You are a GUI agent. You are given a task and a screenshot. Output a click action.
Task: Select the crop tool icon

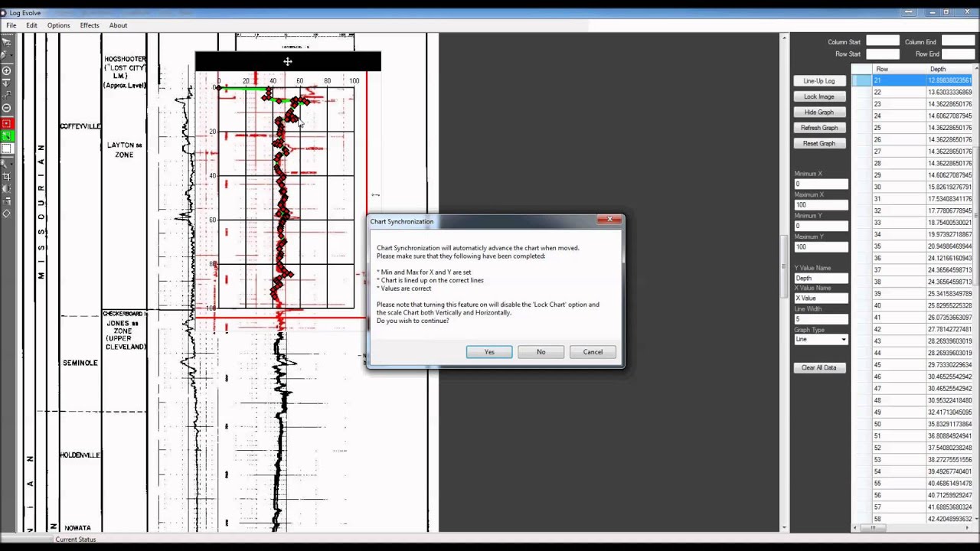click(x=6, y=176)
